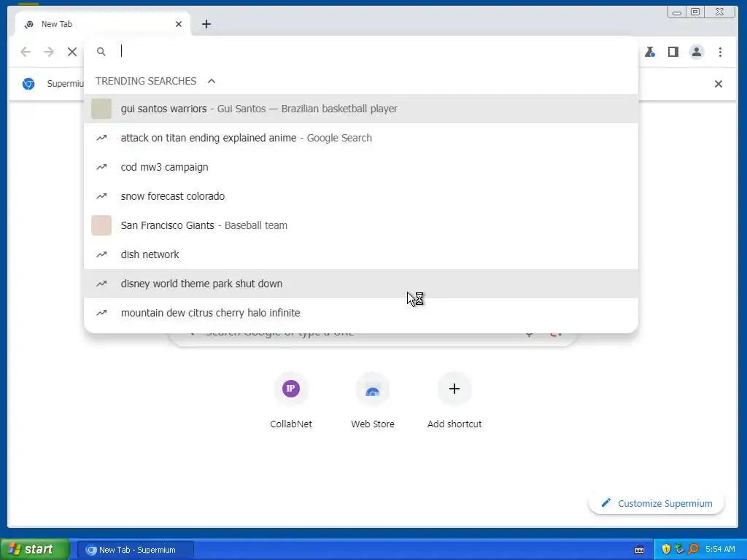Viewport: 747px width, 560px height.
Task: Select the New Tab browser tab
Action: coord(102,24)
